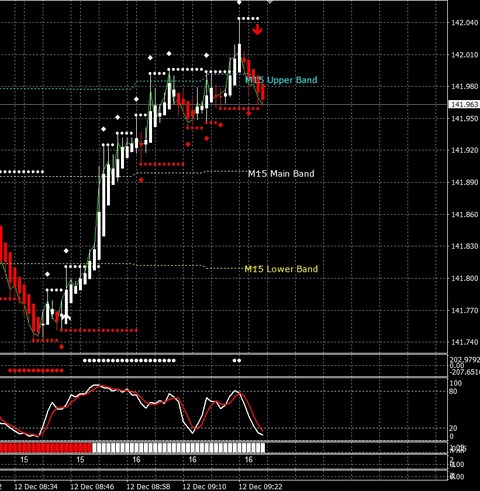Click the -207.651 indicator scale value

pyautogui.click(x=465, y=372)
